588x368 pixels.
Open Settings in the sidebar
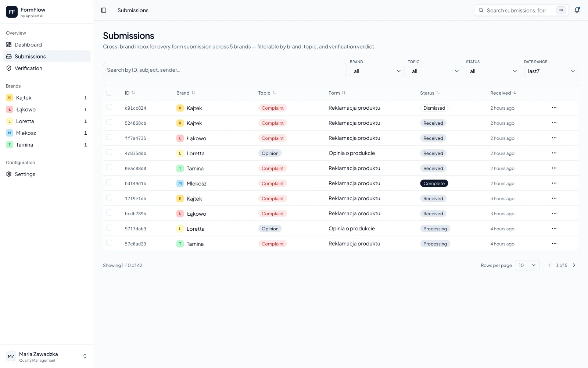point(47,174)
